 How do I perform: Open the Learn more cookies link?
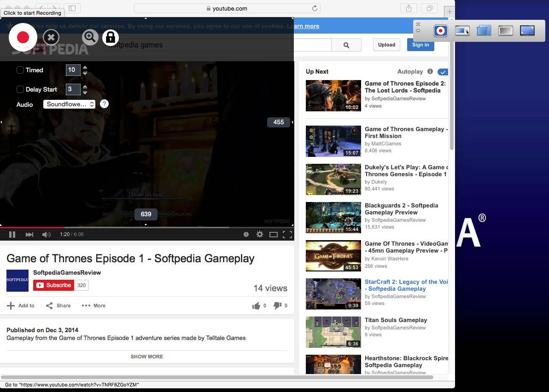(303, 26)
